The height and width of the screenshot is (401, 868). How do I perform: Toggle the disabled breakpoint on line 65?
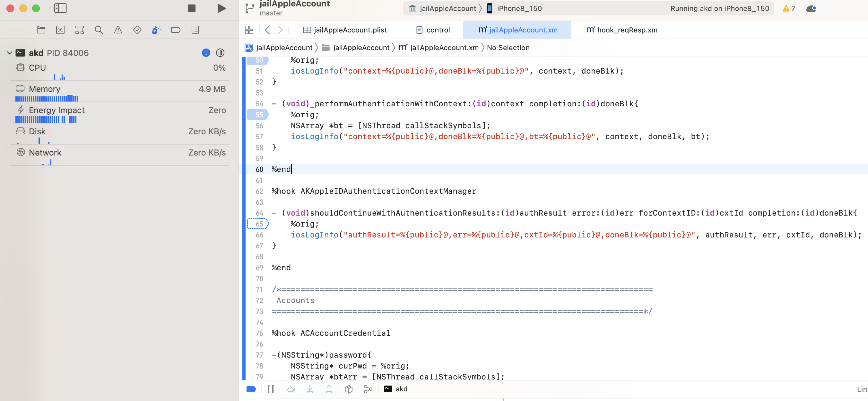[x=258, y=224]
